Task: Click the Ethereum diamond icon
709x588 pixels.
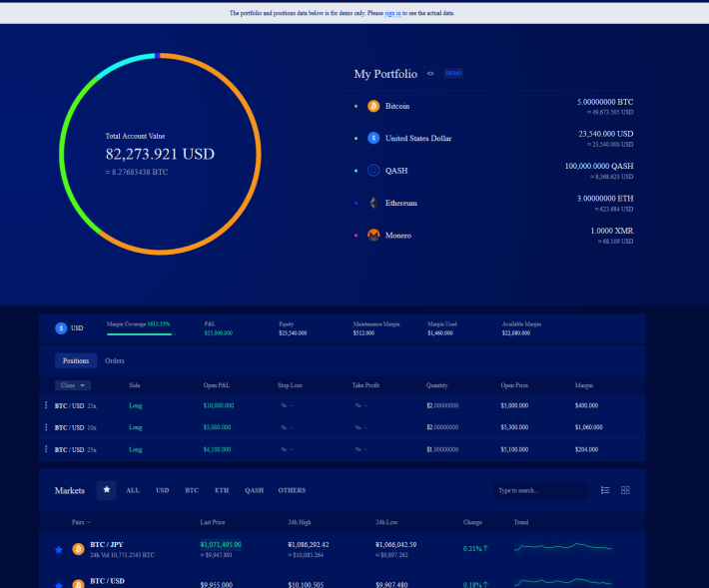Action: (x=373, y=203)
